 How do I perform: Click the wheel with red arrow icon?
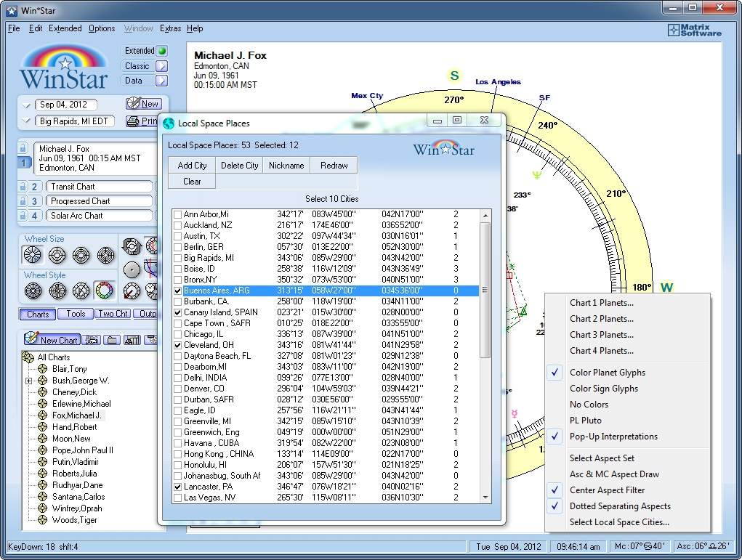point(132,291)
